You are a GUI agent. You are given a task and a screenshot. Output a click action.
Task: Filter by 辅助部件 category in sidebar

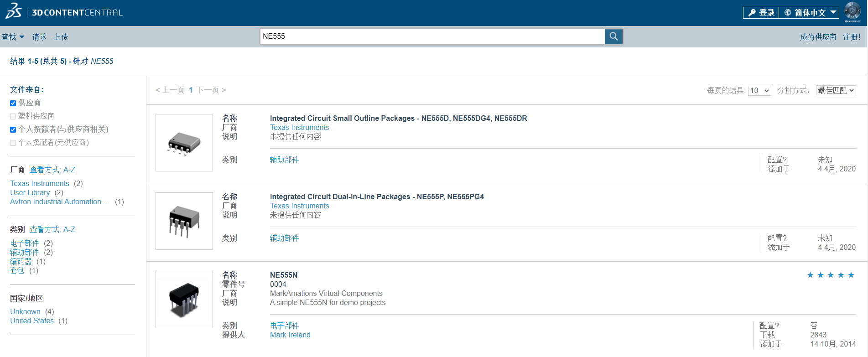(x=25, y=252)
